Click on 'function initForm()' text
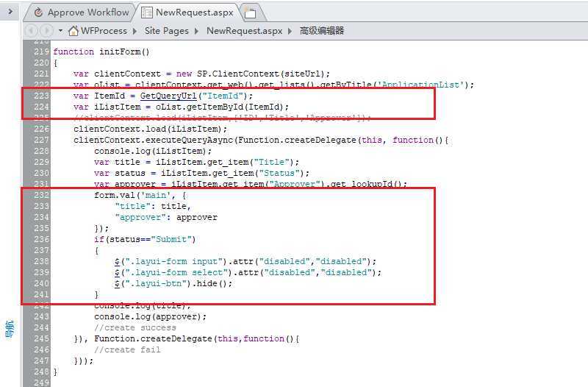Screen dimensions: 588x387 101,52
